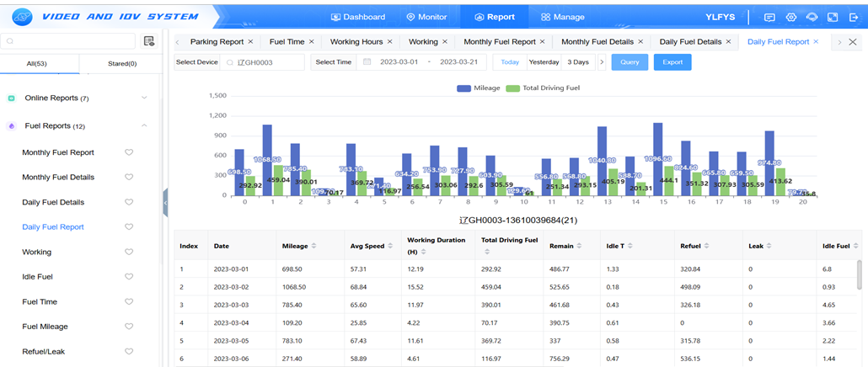Show more quick date range options

click(602, 62)
